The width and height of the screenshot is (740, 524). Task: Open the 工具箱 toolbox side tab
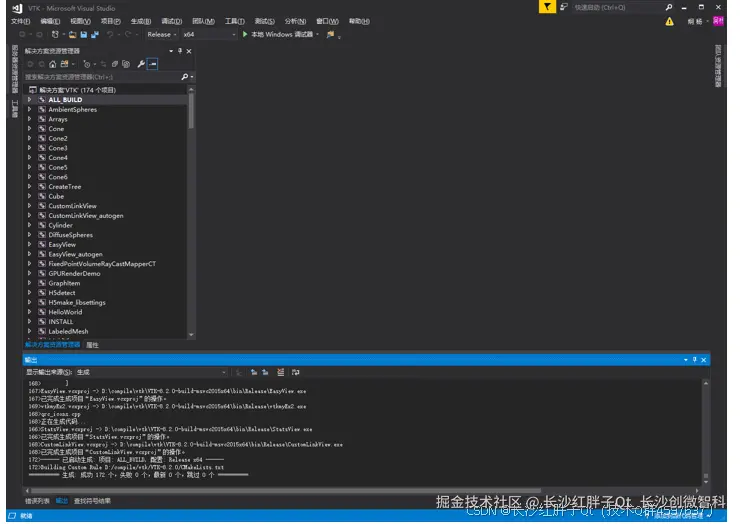click(15, 109)
